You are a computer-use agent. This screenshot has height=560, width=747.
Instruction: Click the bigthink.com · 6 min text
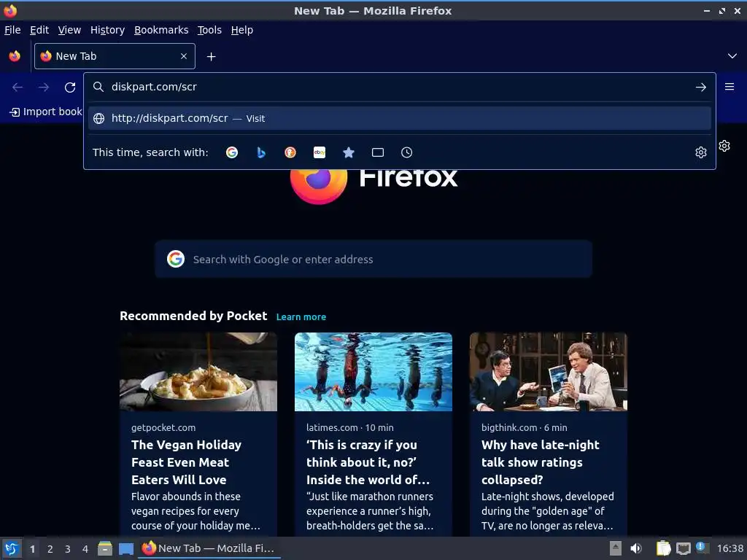(x=524, y=427)
